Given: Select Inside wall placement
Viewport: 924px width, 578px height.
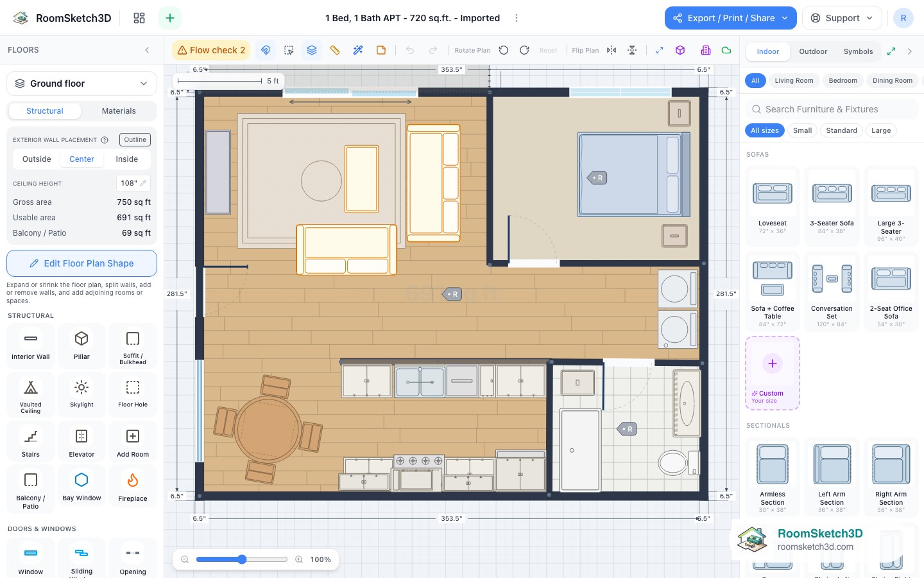Looking at the screenshot, I should [x=127, y=159].
